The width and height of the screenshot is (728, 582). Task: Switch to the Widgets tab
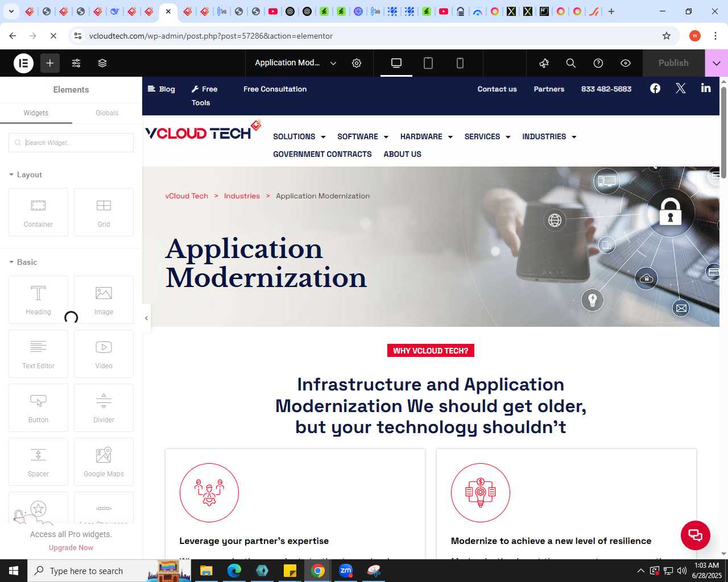pos(36,113)
